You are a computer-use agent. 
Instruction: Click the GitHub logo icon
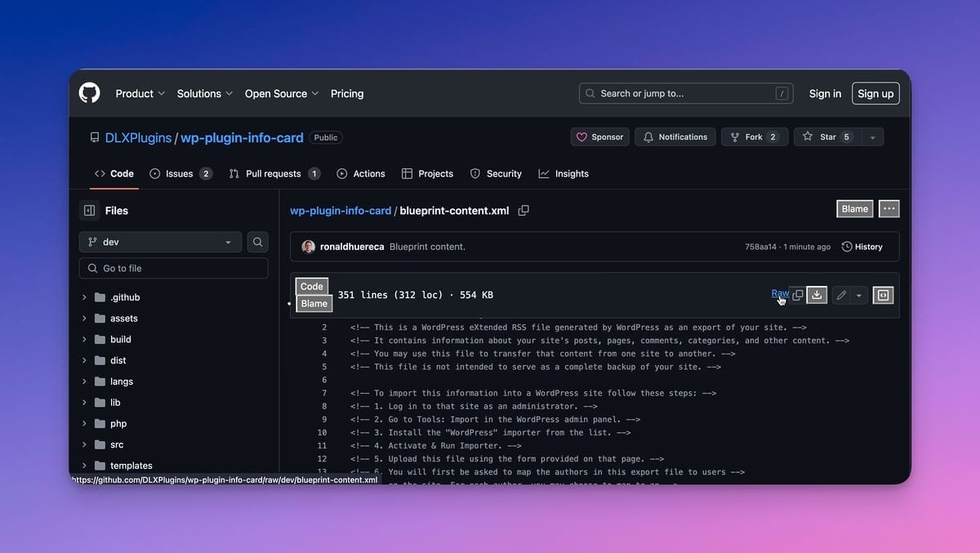coord(90,93)
